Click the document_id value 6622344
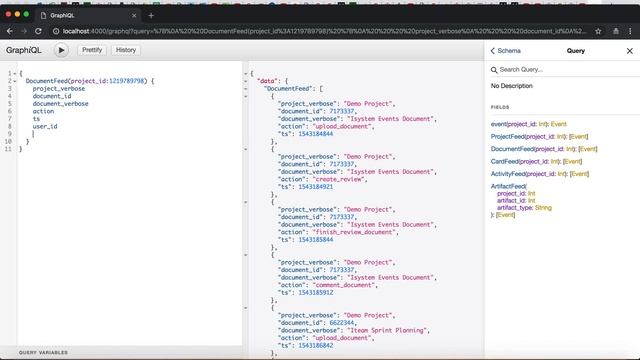Screen dimensions: 640x360 tap(342, 323)
